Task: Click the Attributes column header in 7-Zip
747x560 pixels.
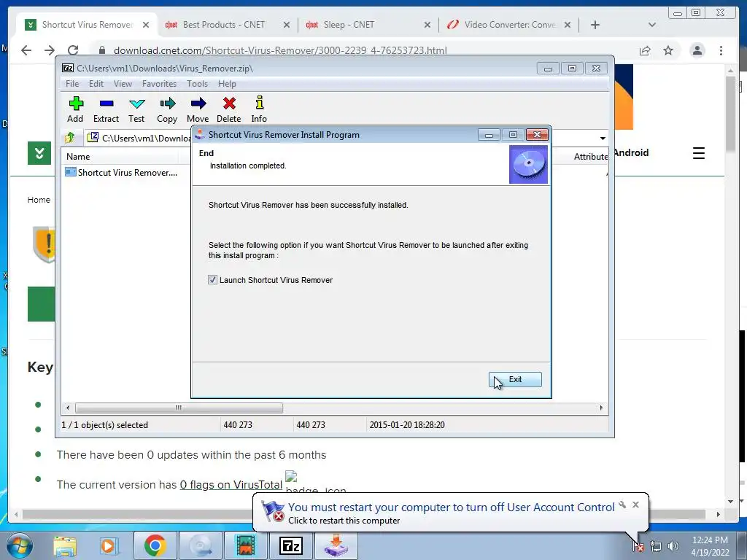Action: click(590, 157)
